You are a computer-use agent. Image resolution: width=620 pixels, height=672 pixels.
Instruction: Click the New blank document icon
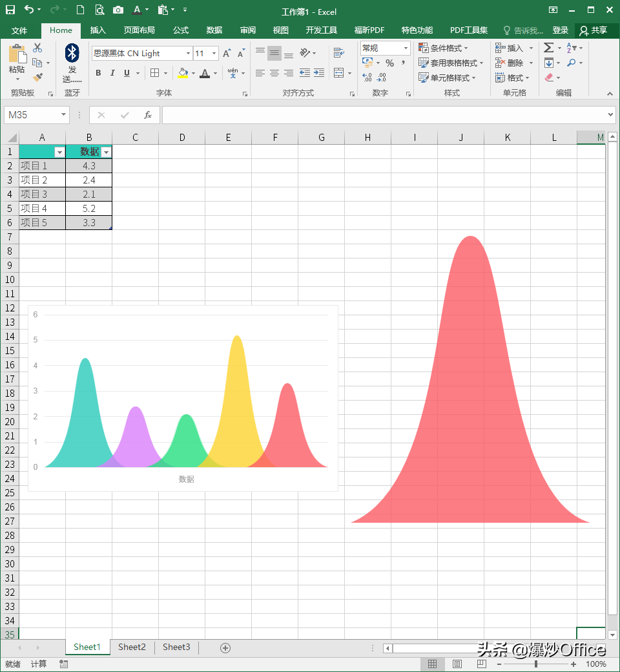tap(80, 10)
